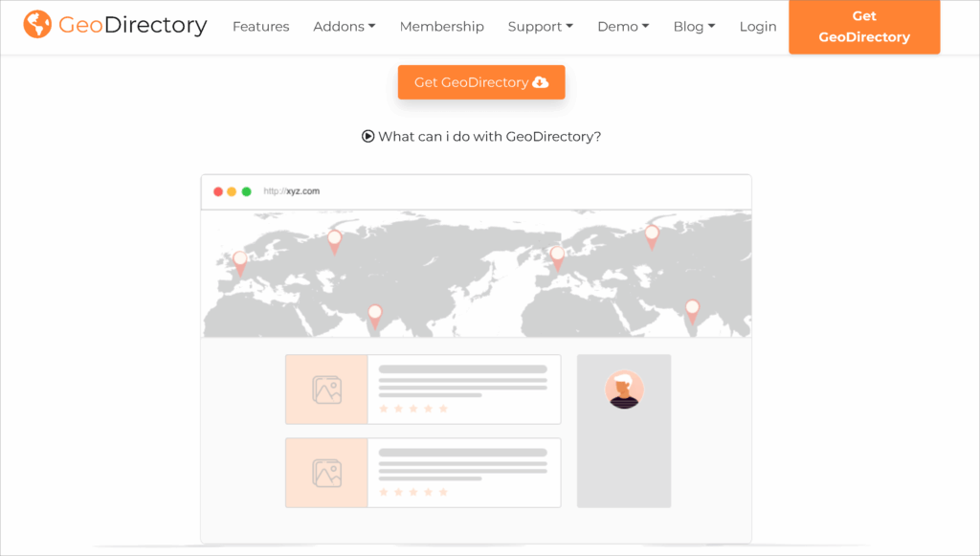The height and width of the screenshot is (556, 980).
Task: Click the GeoDirectory globe logo icon
Action: pos(37,24)
